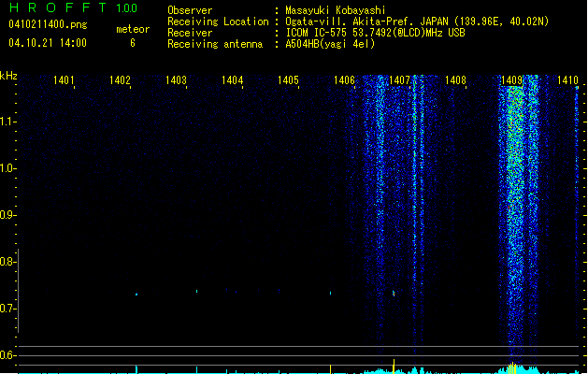Click observer name Masayuki Kobayashi

[x=336, y=10]
